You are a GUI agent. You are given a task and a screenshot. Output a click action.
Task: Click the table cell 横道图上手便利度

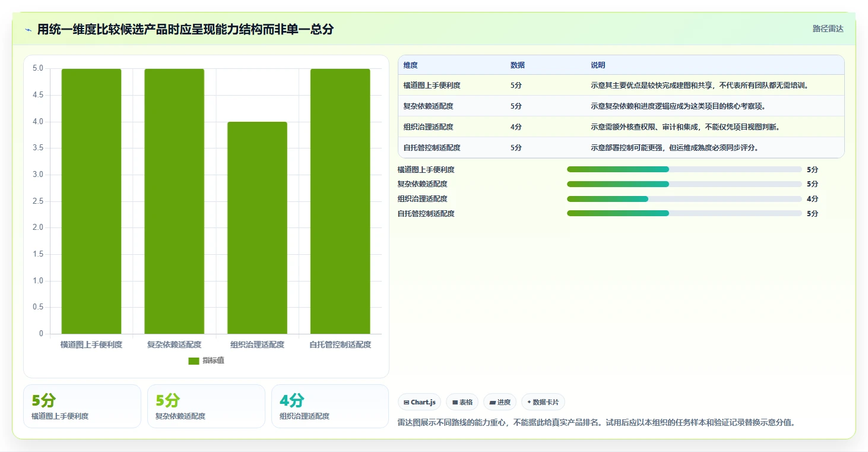point(432,86)
